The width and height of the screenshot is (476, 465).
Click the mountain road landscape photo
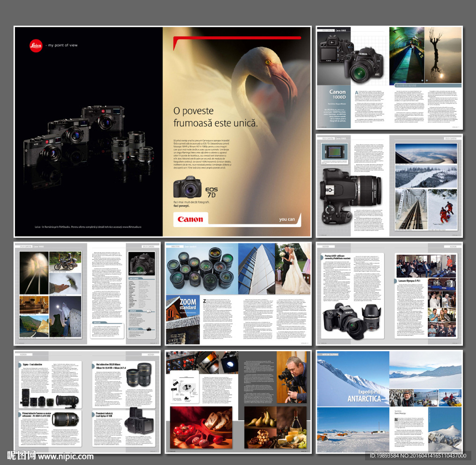(x=34, y=326)
